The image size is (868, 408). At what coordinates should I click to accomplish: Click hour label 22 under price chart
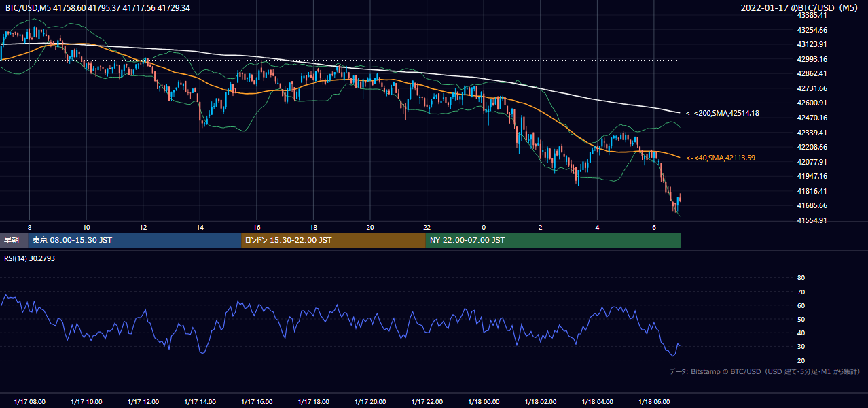[x=427, y=227]
